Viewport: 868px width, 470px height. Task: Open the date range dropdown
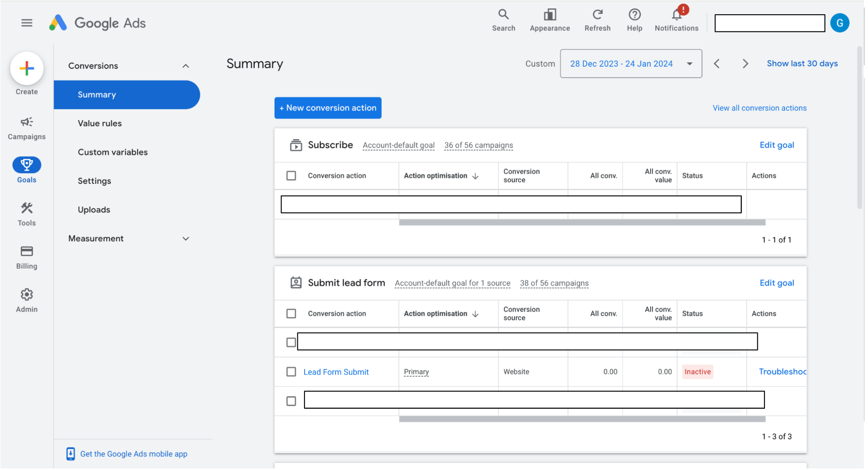pyautogui.click(x=630, y=64)
